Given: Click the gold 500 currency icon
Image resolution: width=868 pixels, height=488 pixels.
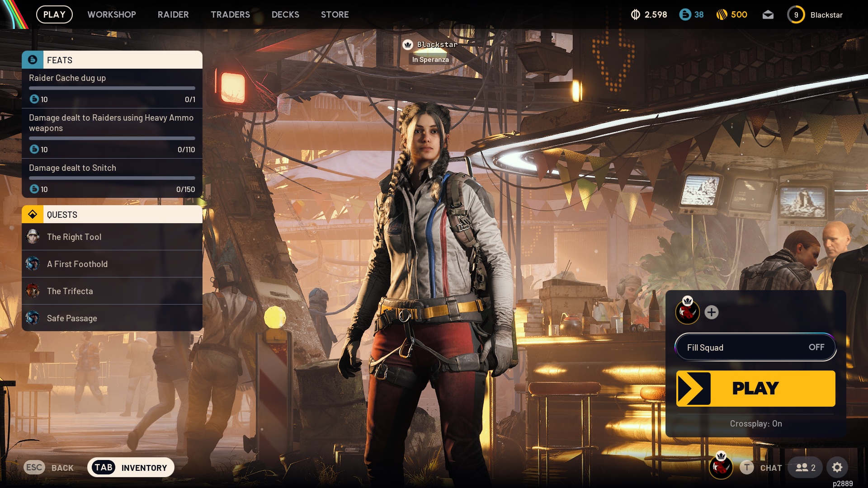Looking at the screenshot, I should [x=722, y=15].
